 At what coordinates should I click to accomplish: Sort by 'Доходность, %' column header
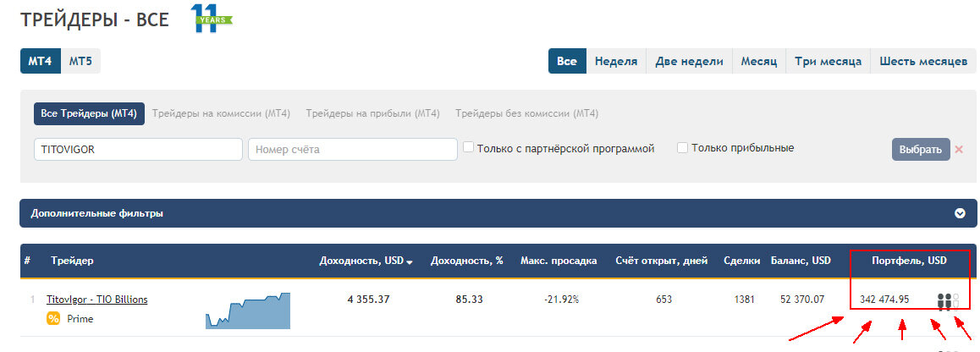(467, 261)
